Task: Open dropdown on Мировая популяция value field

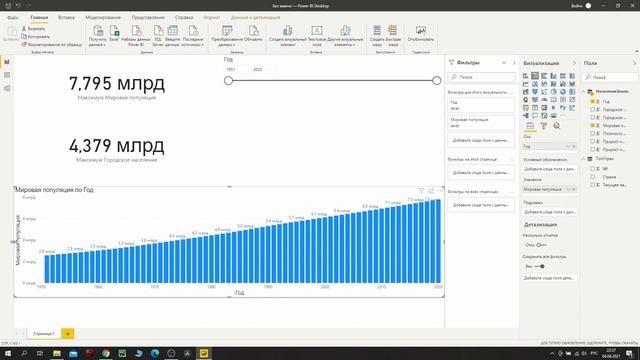Action: click(568, 189)
